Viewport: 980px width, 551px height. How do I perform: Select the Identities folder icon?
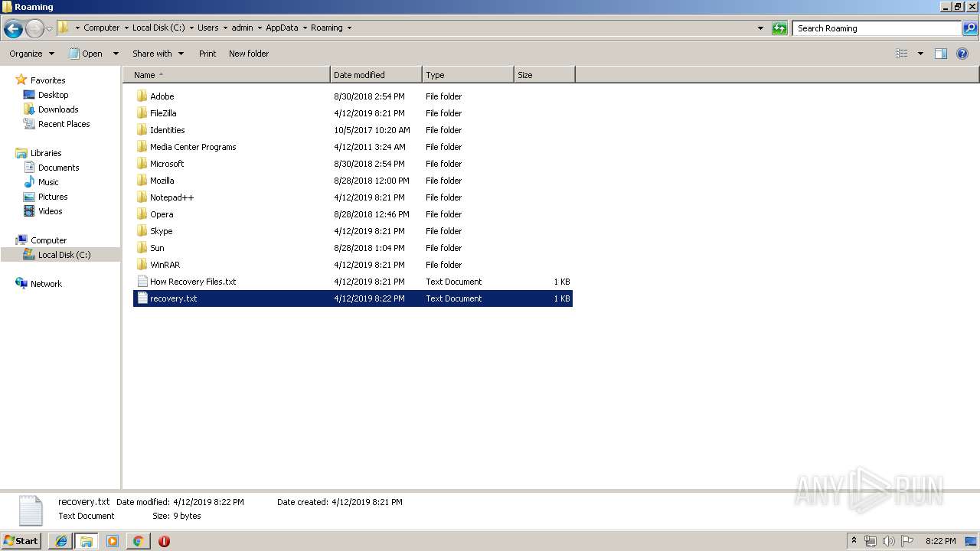(x=142, y=130)
